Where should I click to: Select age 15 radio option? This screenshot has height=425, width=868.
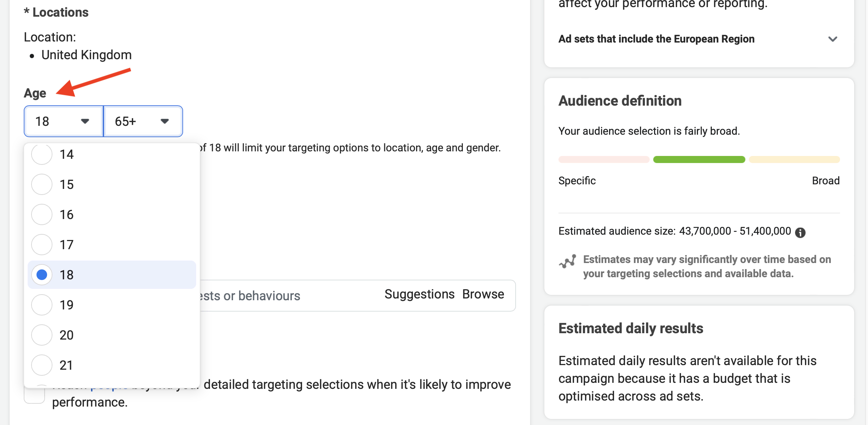(42, 184)
